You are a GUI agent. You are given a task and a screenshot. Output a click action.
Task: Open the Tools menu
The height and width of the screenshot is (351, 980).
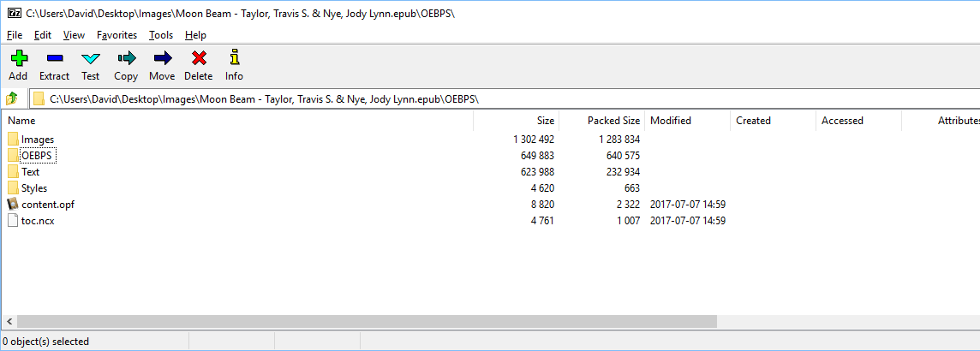click(160, 35)
